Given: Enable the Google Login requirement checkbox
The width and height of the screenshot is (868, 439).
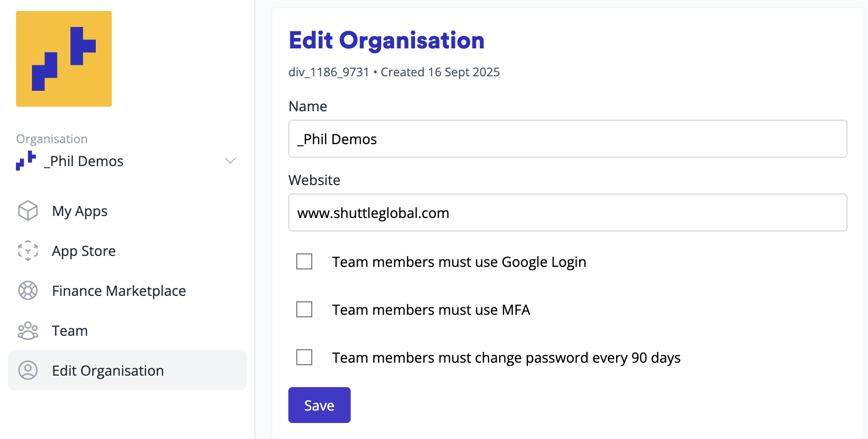Looking at the screenshot, I should tap(304, 261).
